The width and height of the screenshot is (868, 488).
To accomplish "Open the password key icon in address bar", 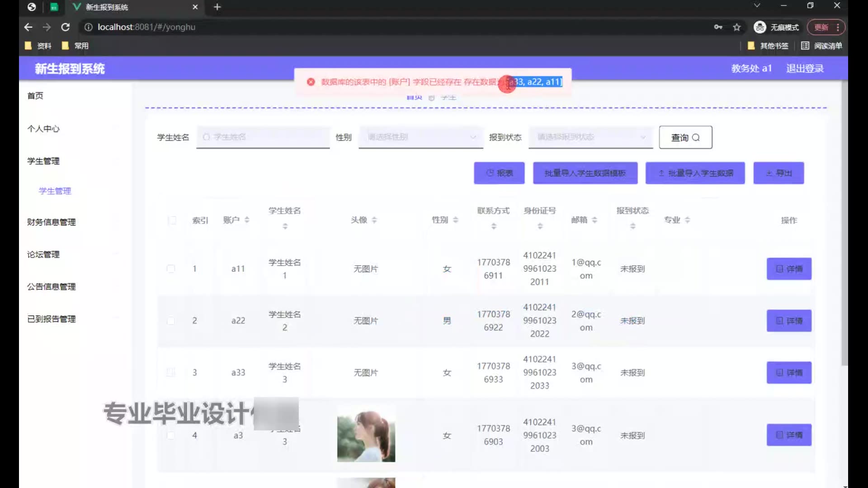I will (718, 27).
